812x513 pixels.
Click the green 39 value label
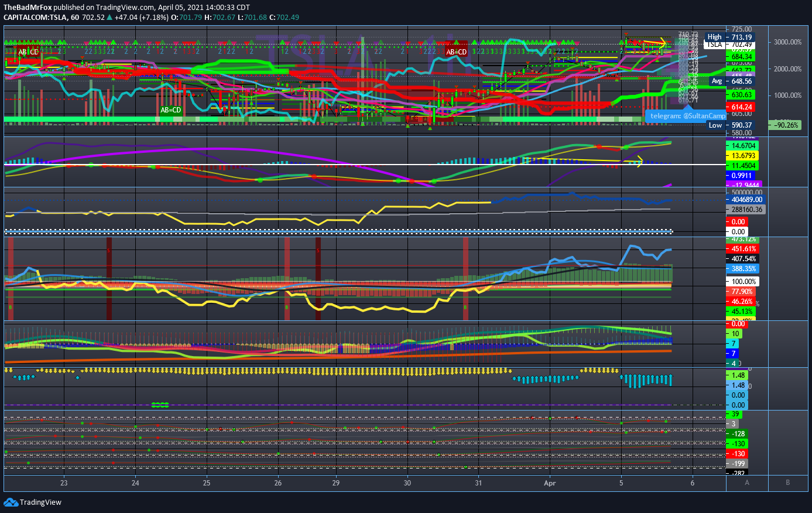(x=735, y=414)
